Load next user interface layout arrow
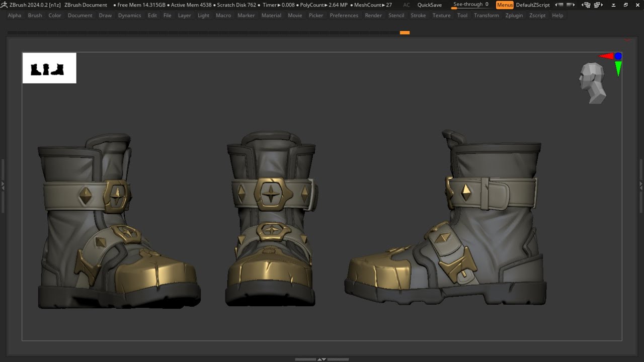This screenshot has height=362, width=644. (x=598, y=5)
